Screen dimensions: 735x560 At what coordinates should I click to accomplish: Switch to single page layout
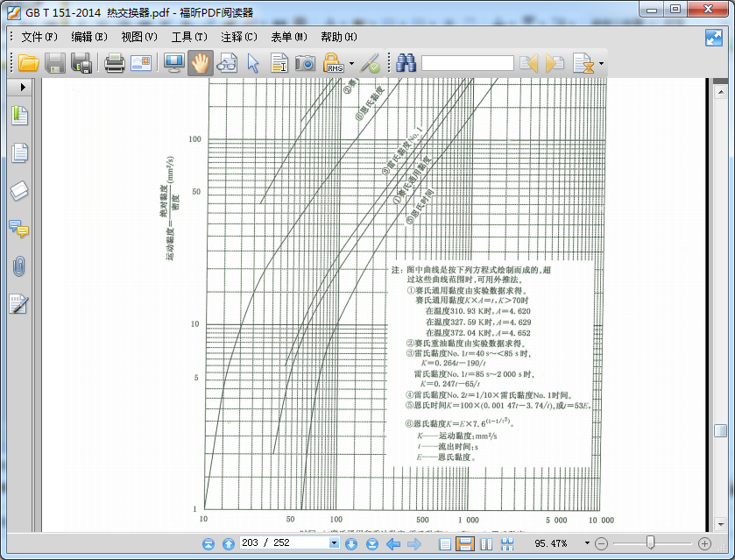[x=445, y=543]
